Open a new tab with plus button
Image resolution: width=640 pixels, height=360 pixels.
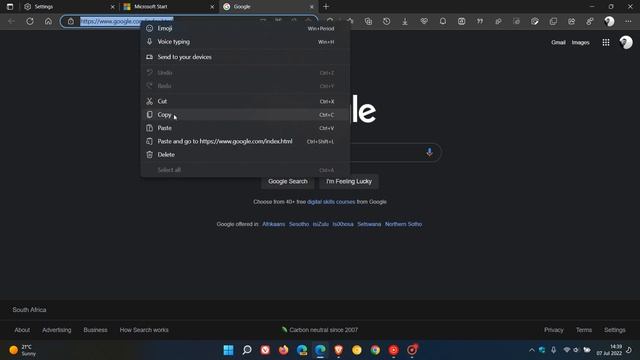pos(326,7)
